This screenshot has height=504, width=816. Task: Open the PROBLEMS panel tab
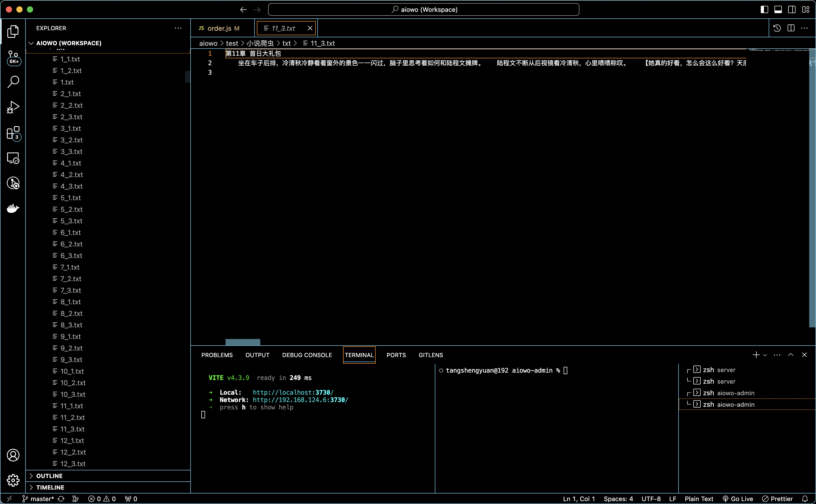(x=217, y=355)
